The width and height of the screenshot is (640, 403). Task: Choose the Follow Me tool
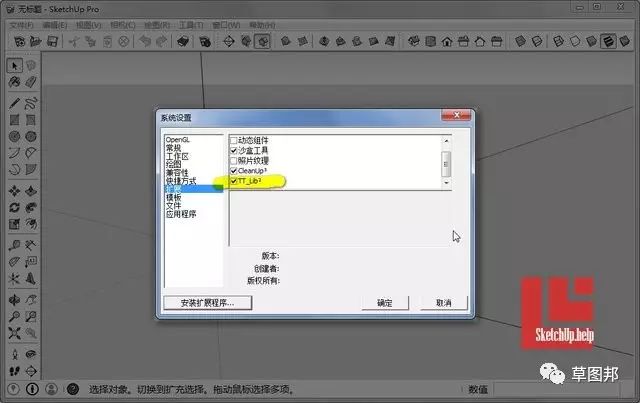(x=31, y=207)
